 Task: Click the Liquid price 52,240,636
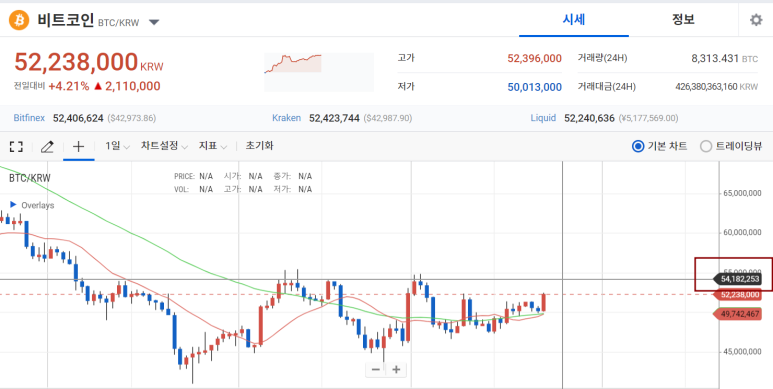coord(589,118)
